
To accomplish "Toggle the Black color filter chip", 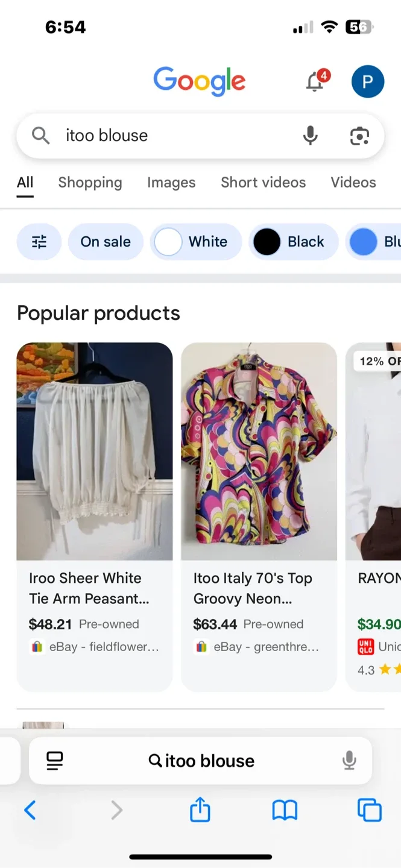I will click(293, 242).
